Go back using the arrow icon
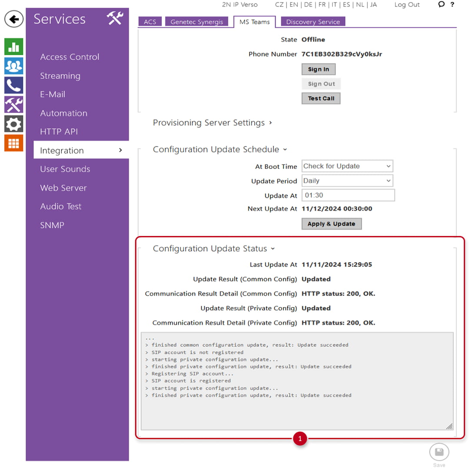The height and width of the screenshot is (472, 476). click(x=14, y=19)
